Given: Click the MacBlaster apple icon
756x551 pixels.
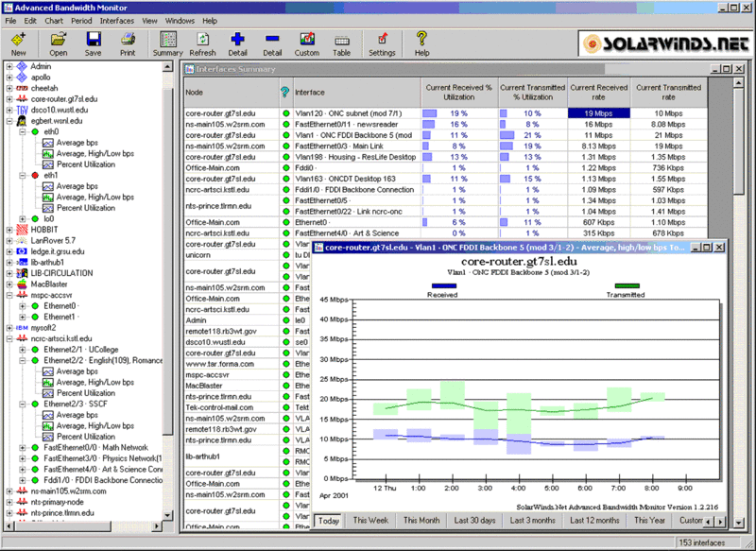Looking at the screenshot, I should [22, 284].
